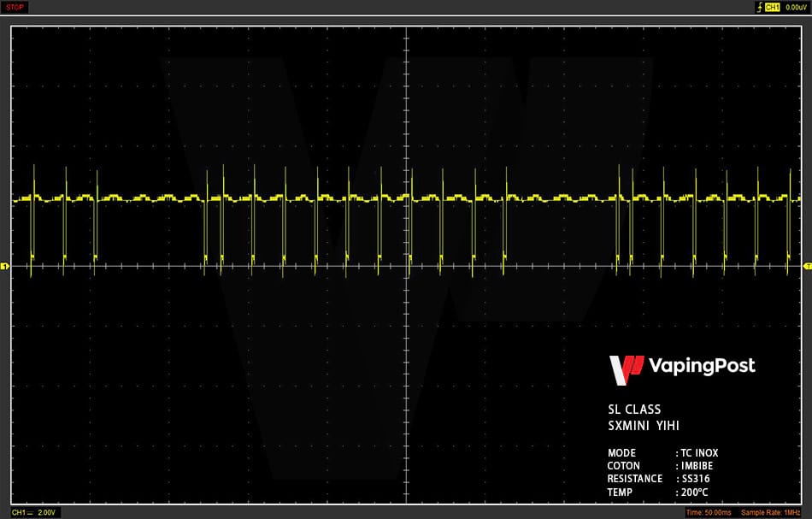Select the yellow CH1 trigger source badge
This screenshot has width=812, height=519.
pyautogui.click(x=772, y=7)
